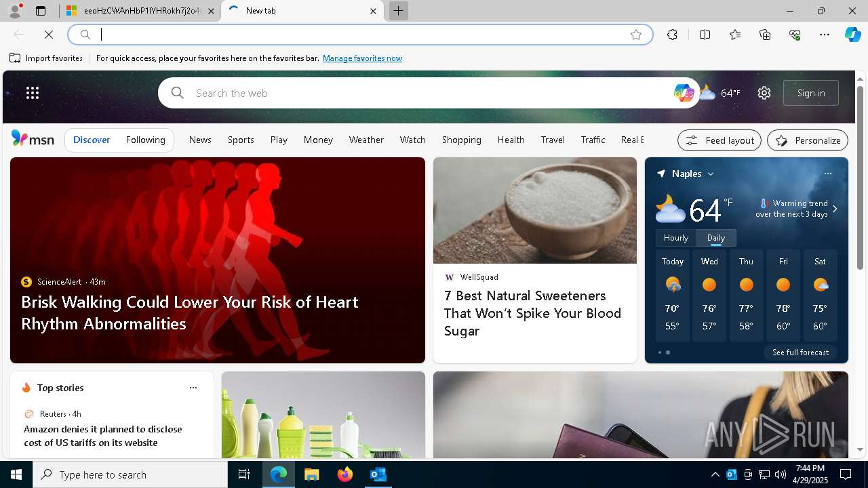Open the Brisk Walking heart rhythm article
Screen dimensions: 868x488
point(190,312)
